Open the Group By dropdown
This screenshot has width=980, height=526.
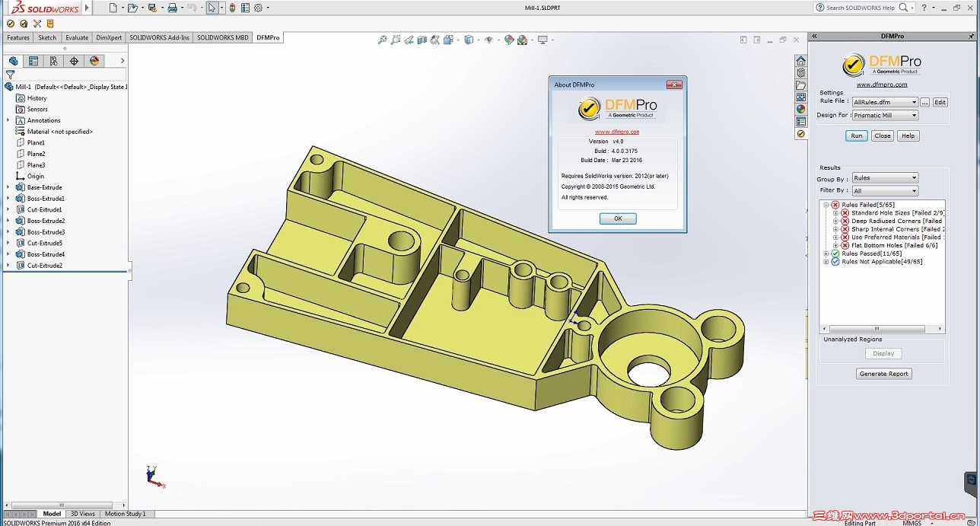click(x=885, y=178)
